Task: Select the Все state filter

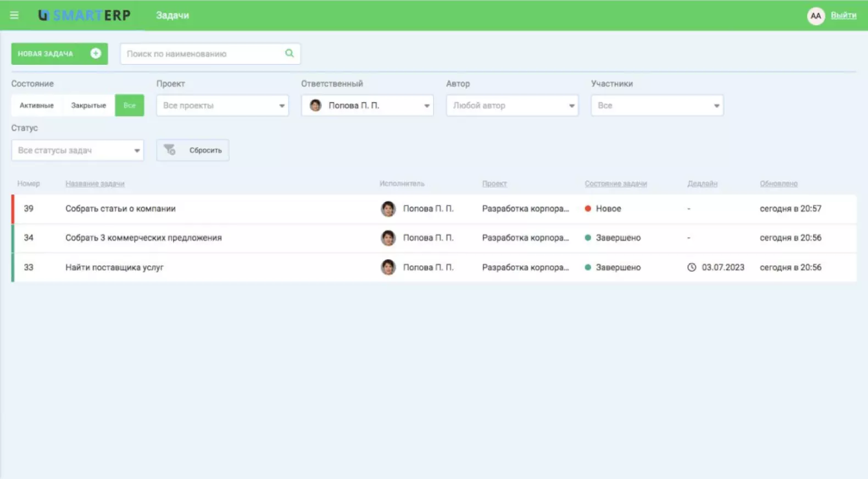Action: pyautogui.click(x=130, y=105)
